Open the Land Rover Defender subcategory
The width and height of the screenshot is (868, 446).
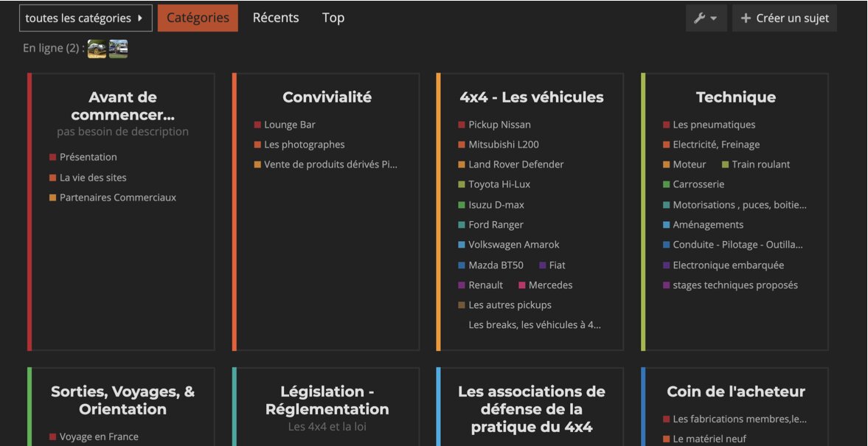(x=511, y=165)
